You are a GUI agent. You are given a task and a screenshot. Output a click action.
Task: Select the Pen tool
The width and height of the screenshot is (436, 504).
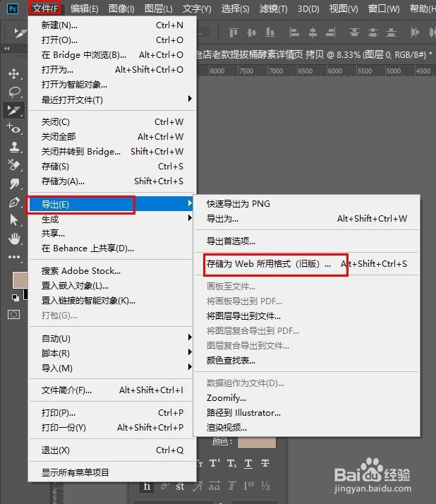click(x=14, y=202)
